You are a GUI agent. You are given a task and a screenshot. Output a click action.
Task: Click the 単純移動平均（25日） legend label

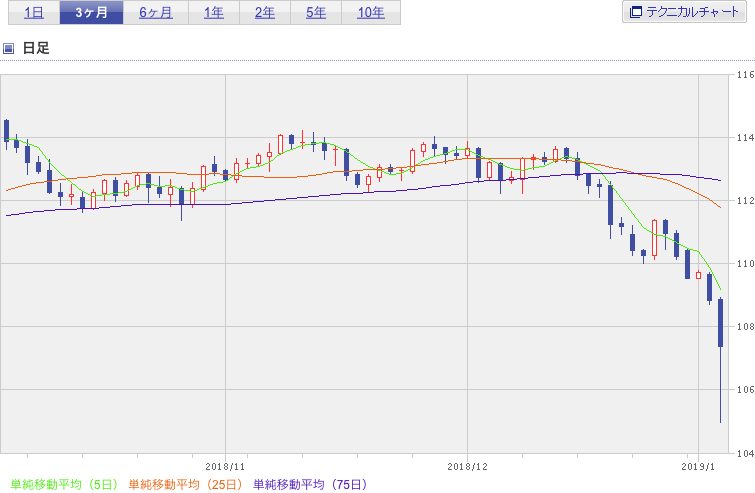pos(185,484)
